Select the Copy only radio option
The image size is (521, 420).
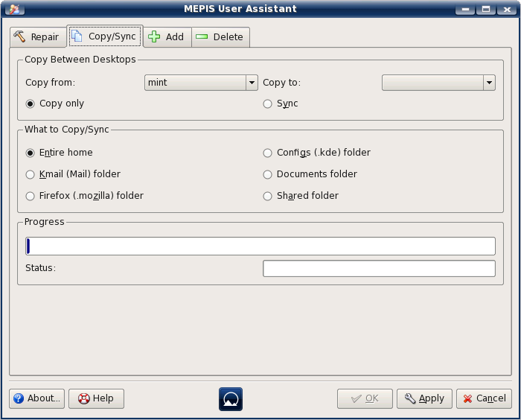[31, 104]
